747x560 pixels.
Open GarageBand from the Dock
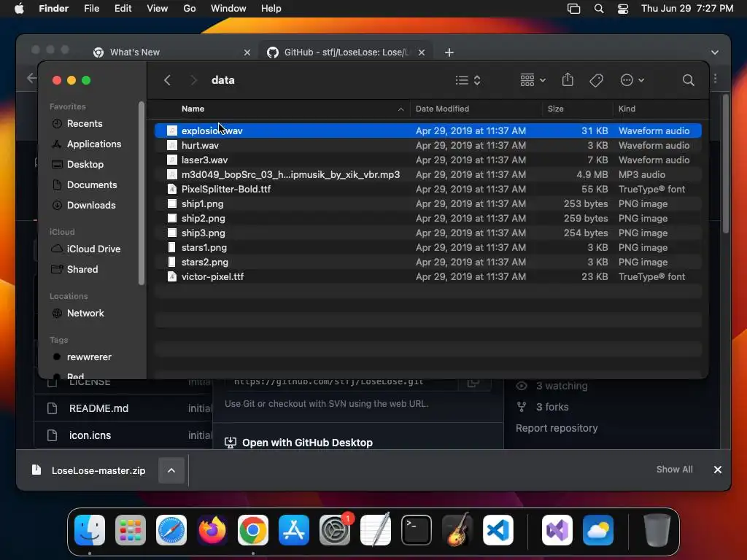point(457,529)
